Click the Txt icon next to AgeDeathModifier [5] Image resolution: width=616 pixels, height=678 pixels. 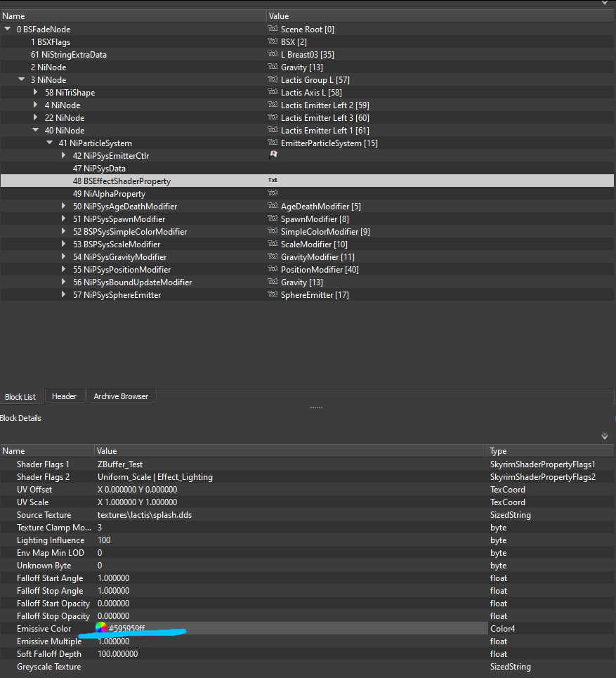[273, 206]
